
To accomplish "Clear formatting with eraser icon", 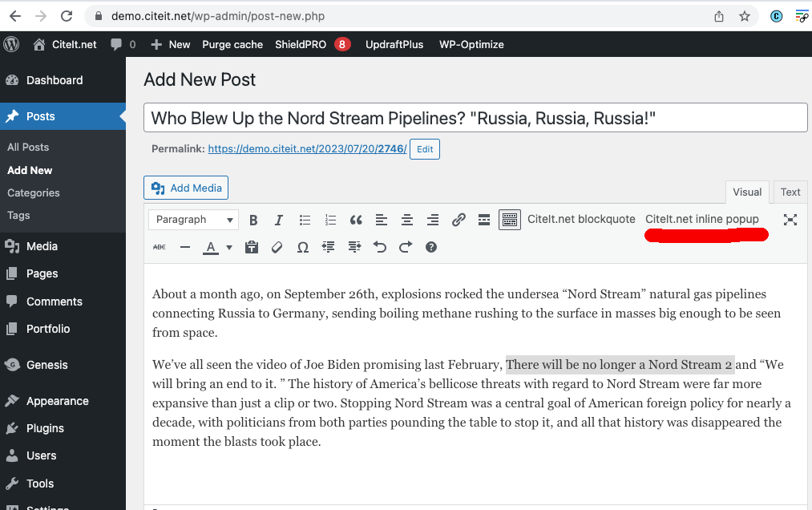I will coord(277,247).
